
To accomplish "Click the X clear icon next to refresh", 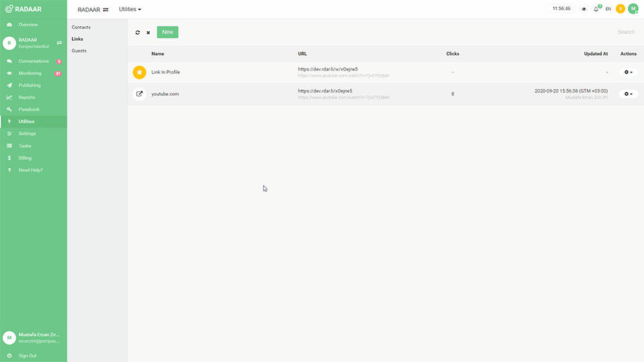I will pos(148,32).
